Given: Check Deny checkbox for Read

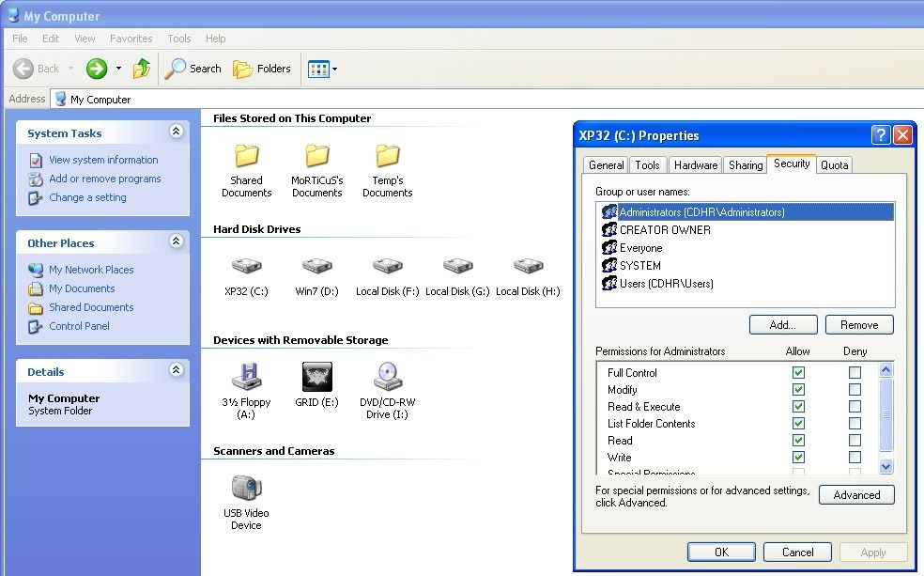Looking at the screenshot, I should [x=855, y=441].
